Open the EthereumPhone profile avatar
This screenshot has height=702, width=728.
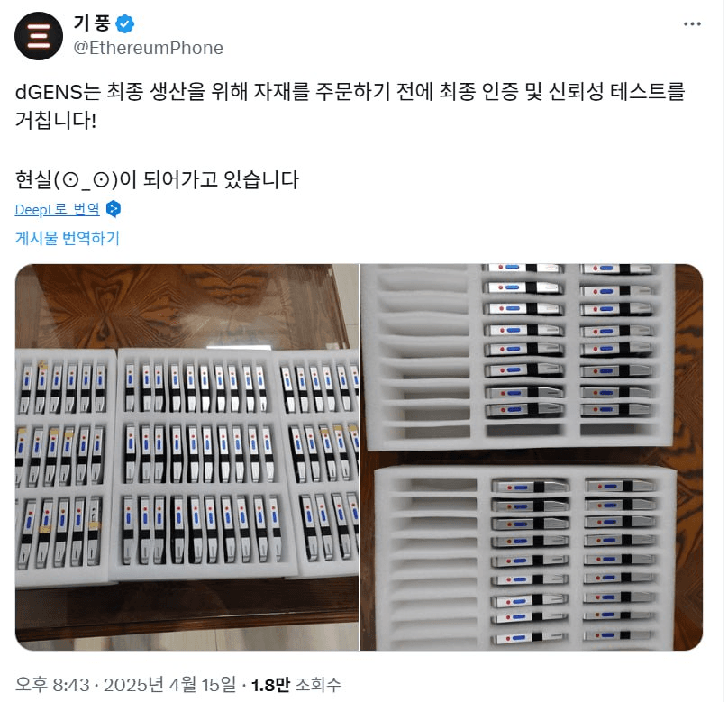click(x=39, y=36)
